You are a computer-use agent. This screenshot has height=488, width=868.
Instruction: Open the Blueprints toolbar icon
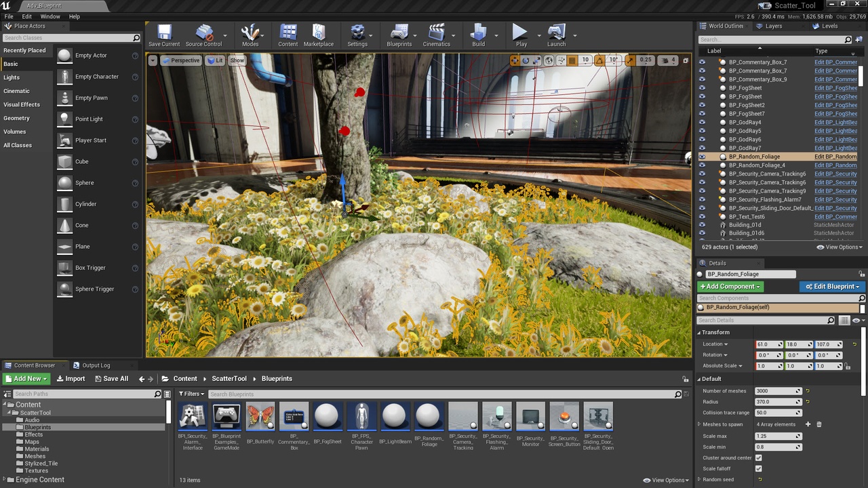(x=399, y=35)
